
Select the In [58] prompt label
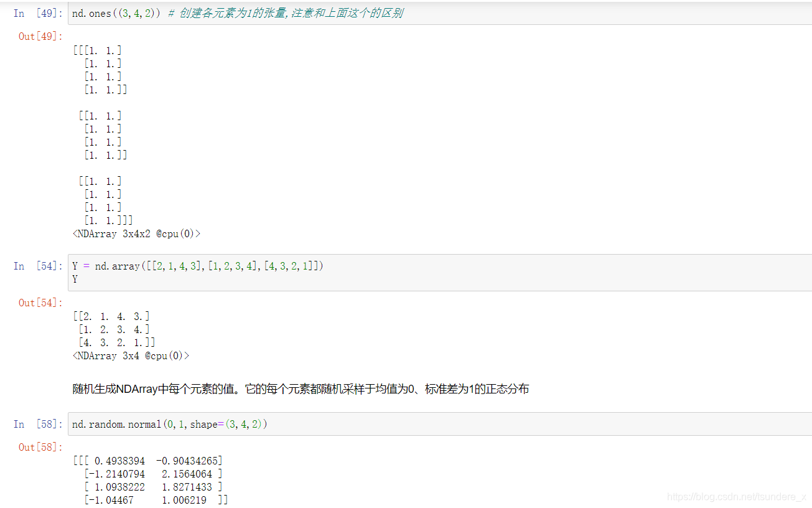click(38, 424)
